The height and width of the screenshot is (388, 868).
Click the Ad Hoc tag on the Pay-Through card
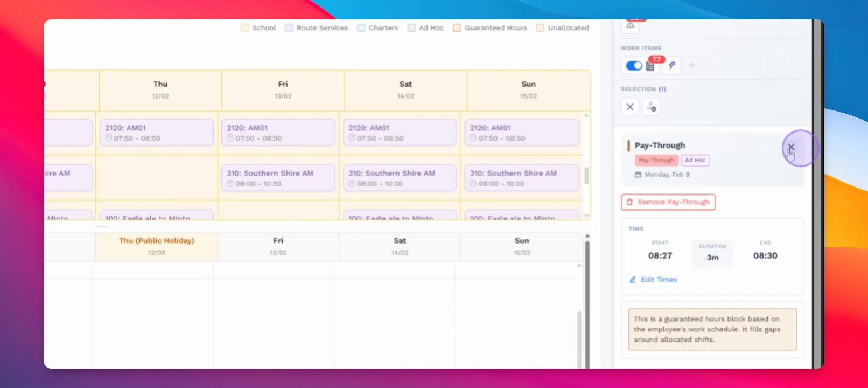pyautogui.click(x=695, y=160)
